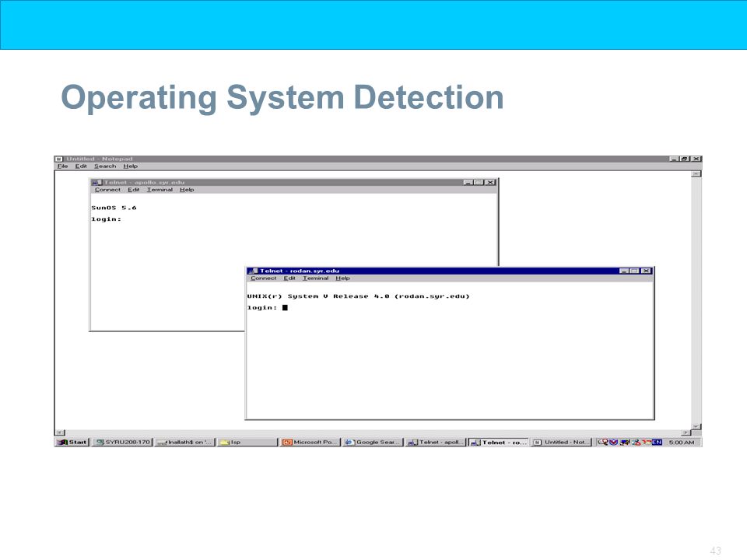Click login prompt in rodan Telnet window
The width and height of the screenshot is (747, 560).
click(262, 308)
